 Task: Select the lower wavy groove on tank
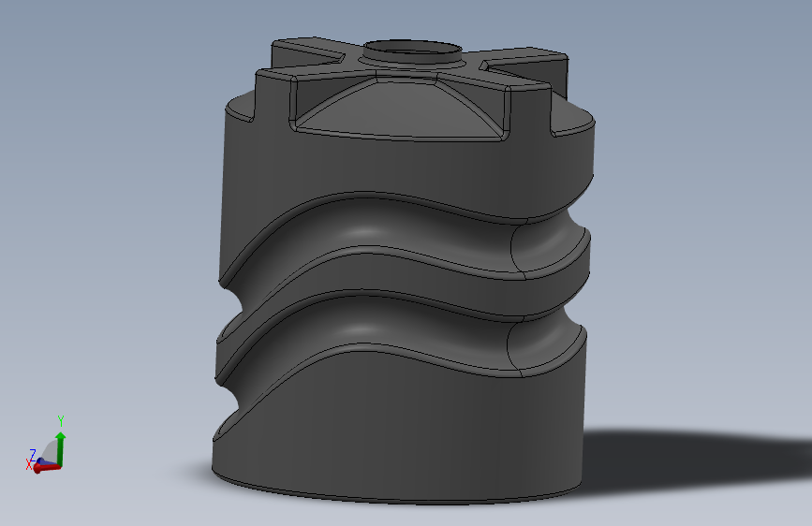(403, 332)
